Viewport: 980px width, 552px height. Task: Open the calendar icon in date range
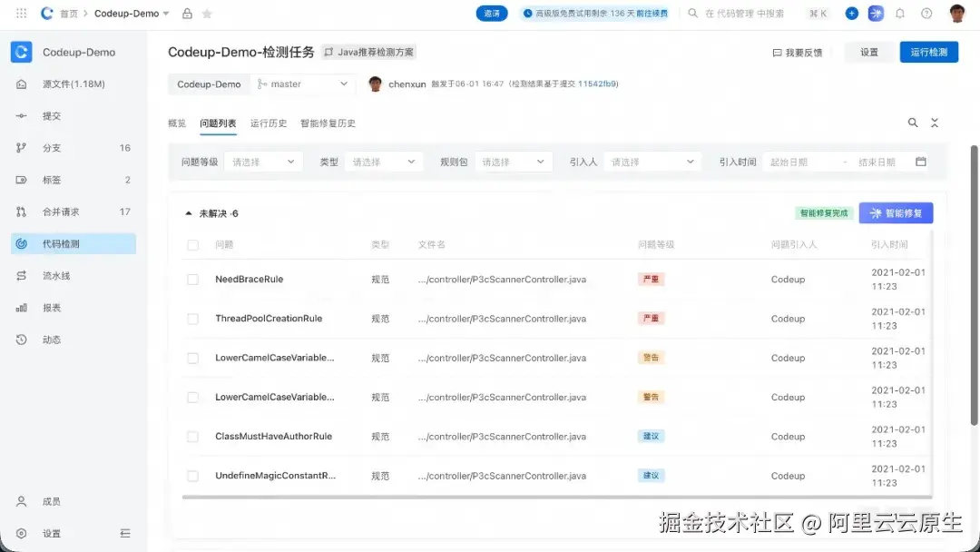[x=921, y=162]
